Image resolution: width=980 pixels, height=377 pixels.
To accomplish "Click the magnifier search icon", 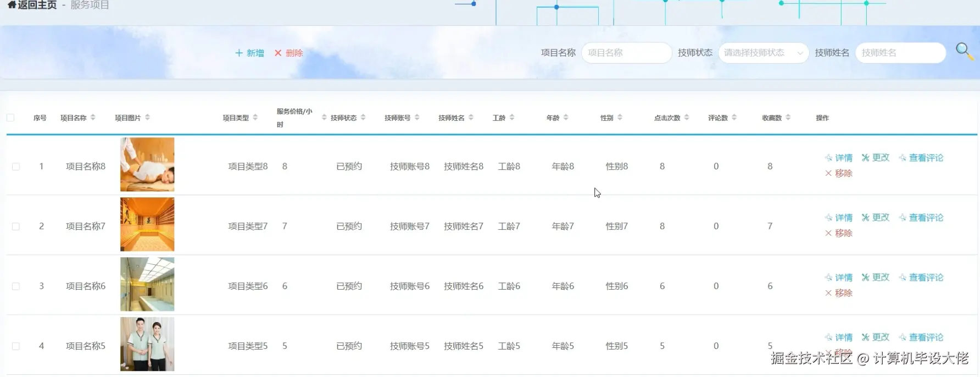I will pyautogui.click(x=964, y=52).
